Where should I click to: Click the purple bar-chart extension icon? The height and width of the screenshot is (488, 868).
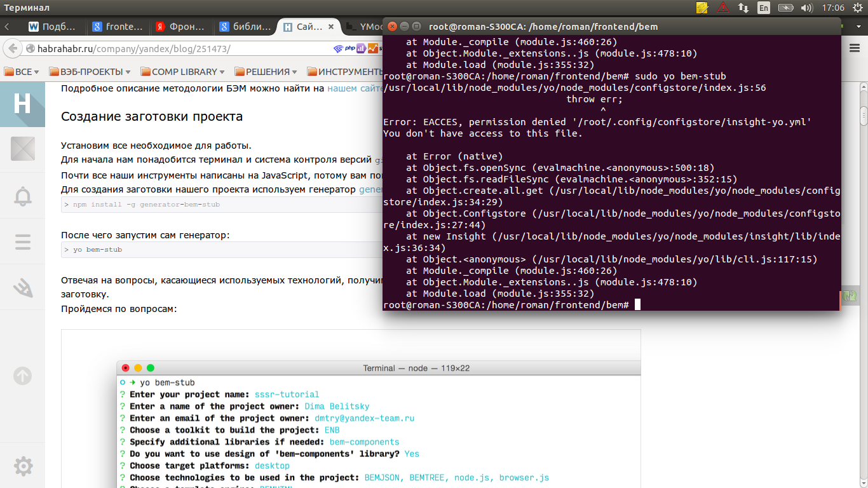pyautogui.click(x=360, y=48)
